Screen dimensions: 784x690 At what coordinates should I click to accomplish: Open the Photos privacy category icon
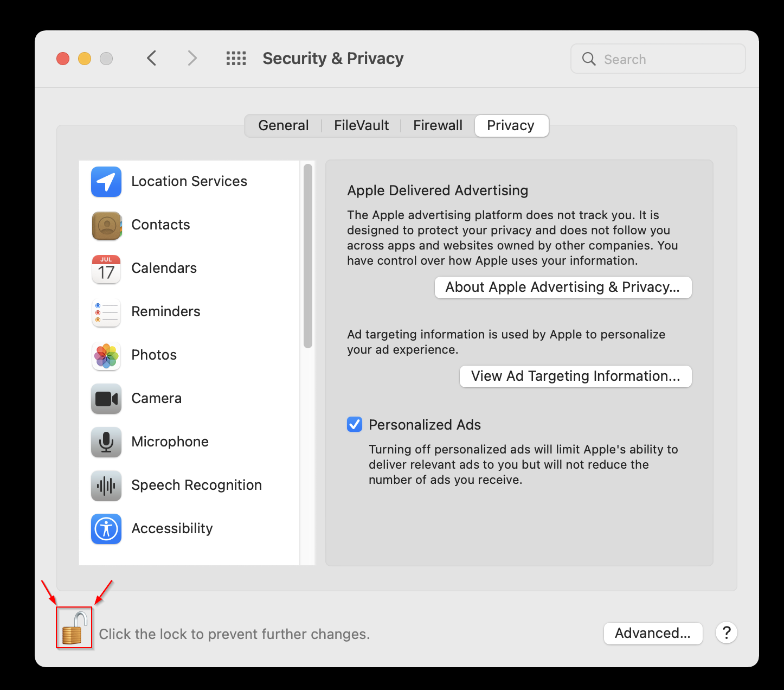point(106,355)
